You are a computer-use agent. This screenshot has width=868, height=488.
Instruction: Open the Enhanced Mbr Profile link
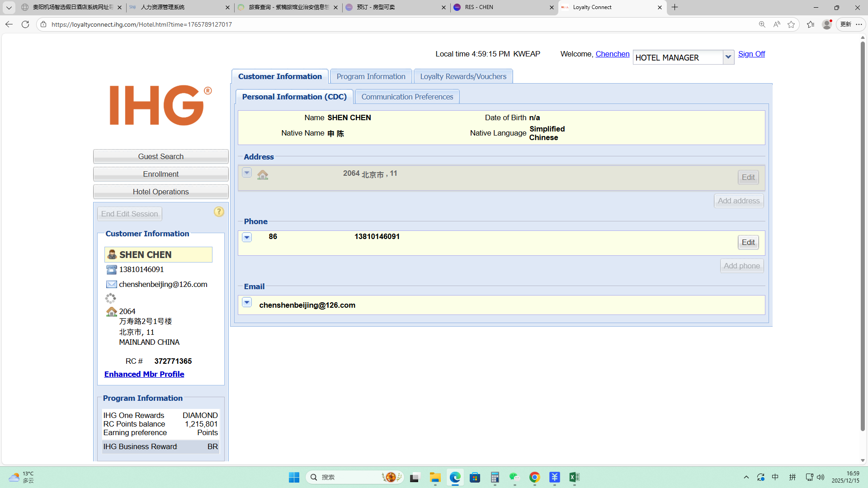tap(144, 374)
